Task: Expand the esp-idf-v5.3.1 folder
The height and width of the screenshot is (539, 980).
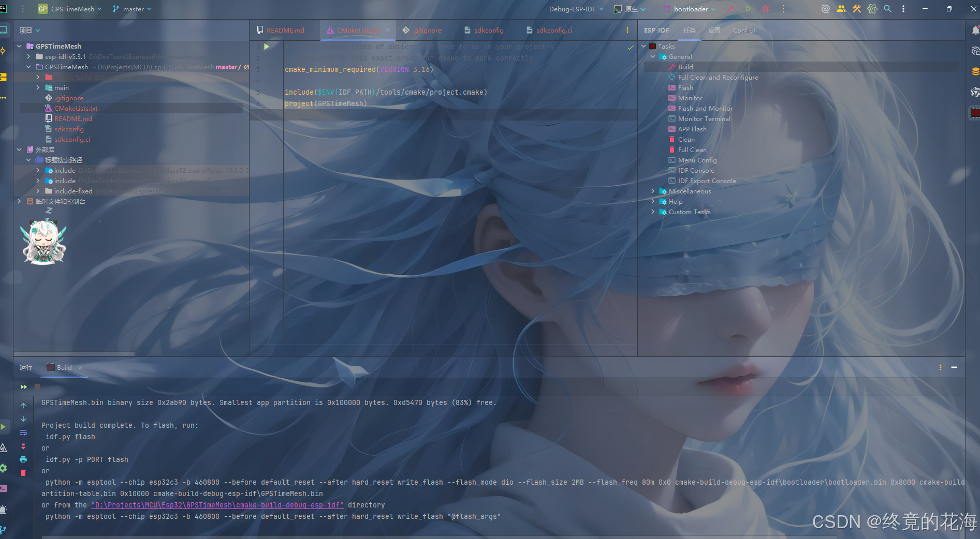Action: point(28,56)
